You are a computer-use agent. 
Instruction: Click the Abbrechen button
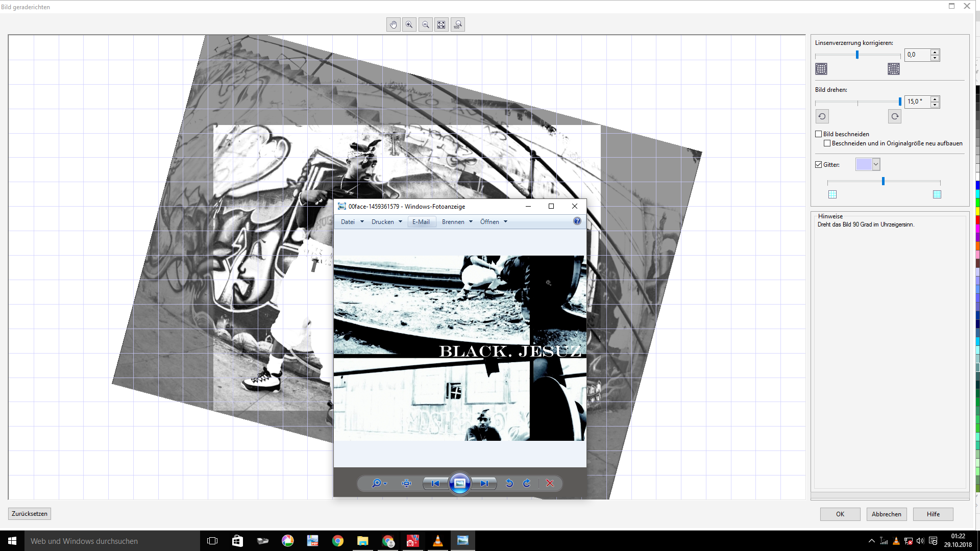click(887, 514)
